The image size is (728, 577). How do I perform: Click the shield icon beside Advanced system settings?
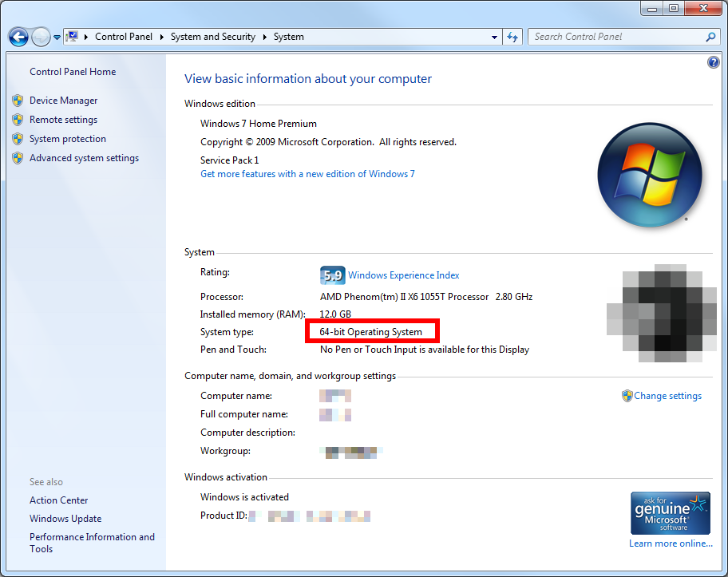point(18,158)
